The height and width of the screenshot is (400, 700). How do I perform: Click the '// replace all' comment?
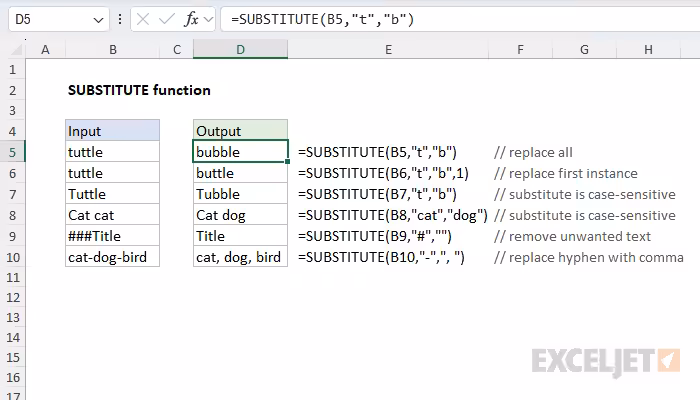point(533,152)
